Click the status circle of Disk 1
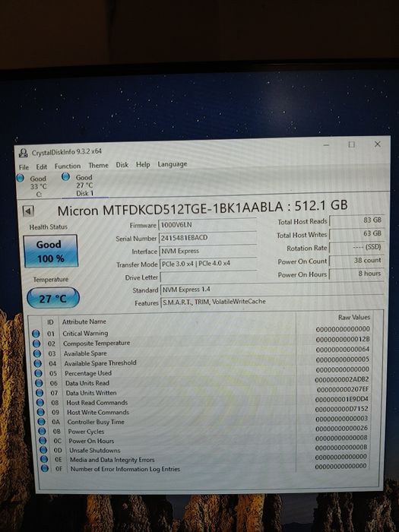This screenshot has width=399, height=532. (66, 176)
